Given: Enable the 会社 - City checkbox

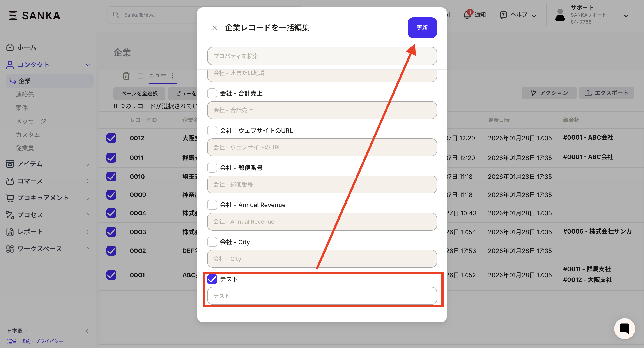Looking at the screenshot, I should (212, 242).
